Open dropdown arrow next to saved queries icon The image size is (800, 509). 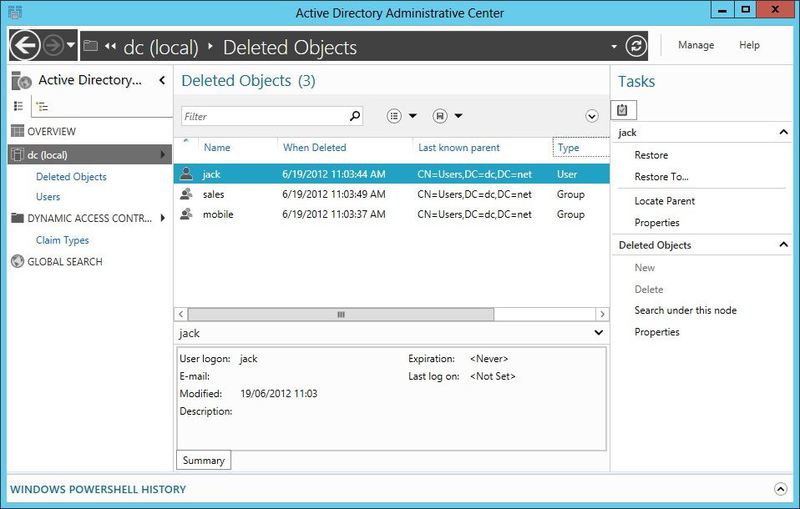(x=459, y=116)
